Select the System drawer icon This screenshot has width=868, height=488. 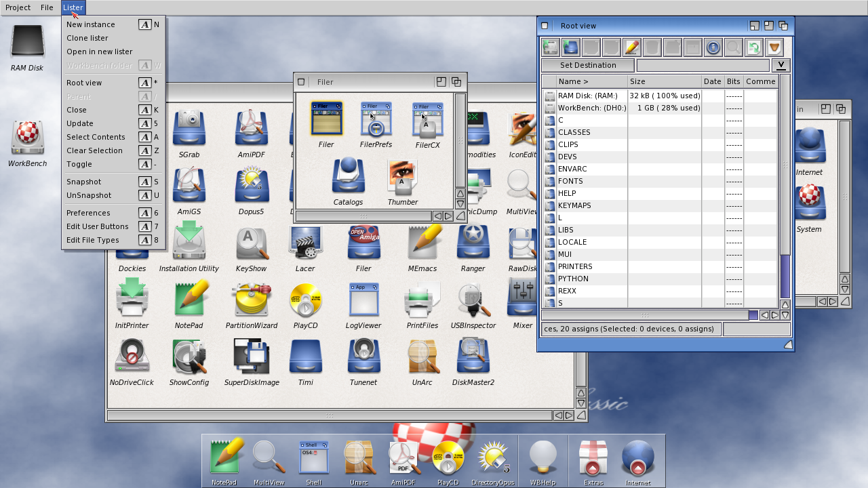pos(809,209)
